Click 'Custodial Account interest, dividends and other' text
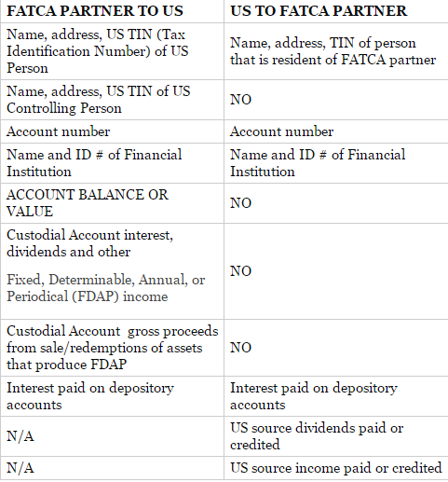This screenshot has width=448, height=482. [89, 243]
